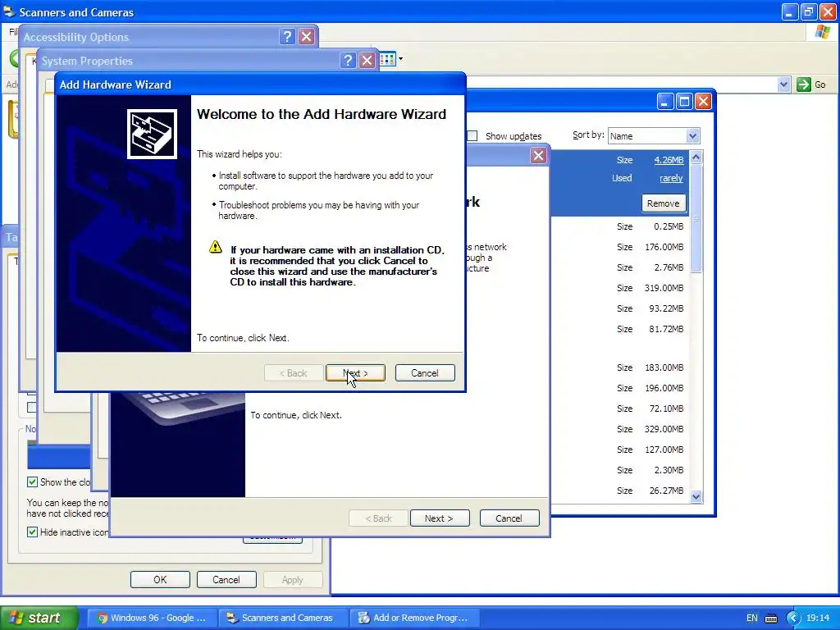Maximize the Add or Remove Programs window
Screen dimensions: 840x630
pos(684,101)
